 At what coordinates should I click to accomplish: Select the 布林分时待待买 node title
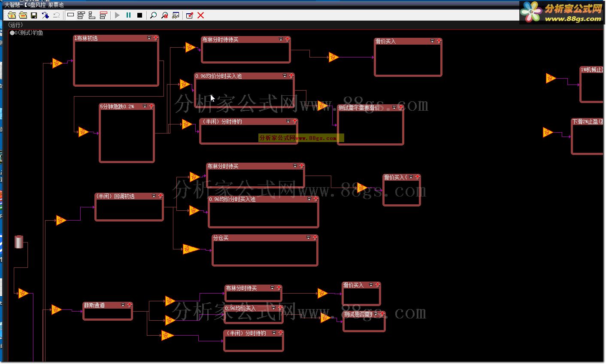click(221, 39)
